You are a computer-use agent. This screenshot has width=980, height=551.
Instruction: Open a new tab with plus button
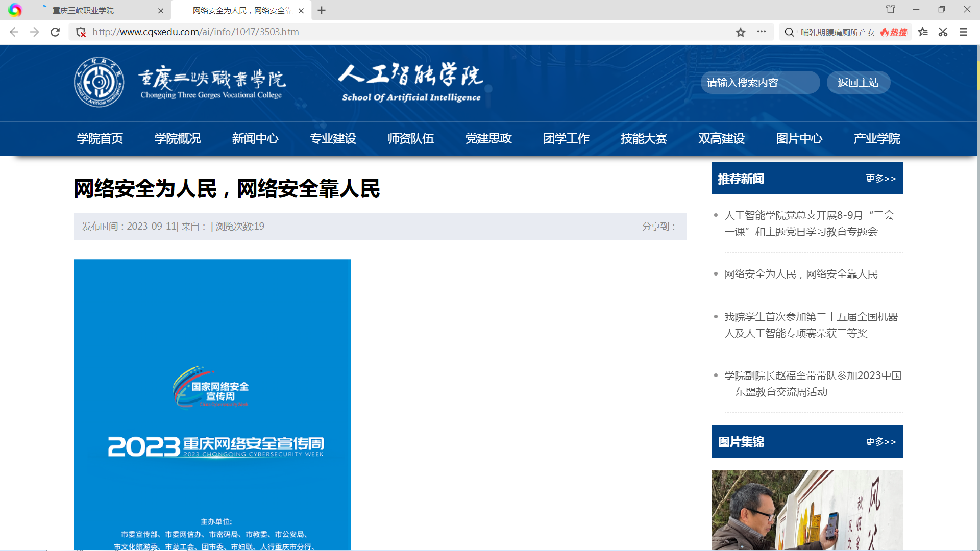click(x=322, y=10)
